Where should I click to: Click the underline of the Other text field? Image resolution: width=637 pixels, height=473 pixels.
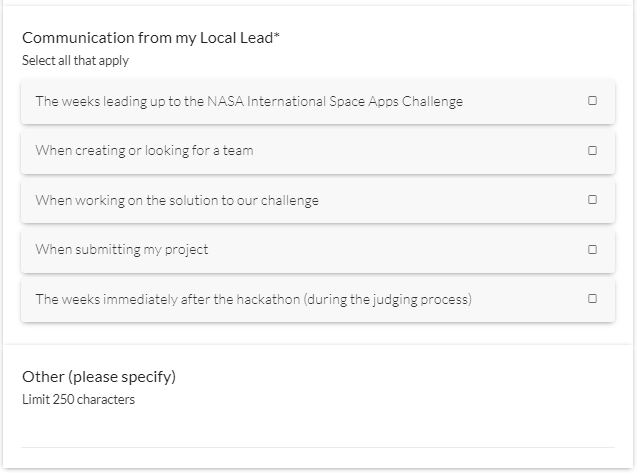tap(318, 447)
